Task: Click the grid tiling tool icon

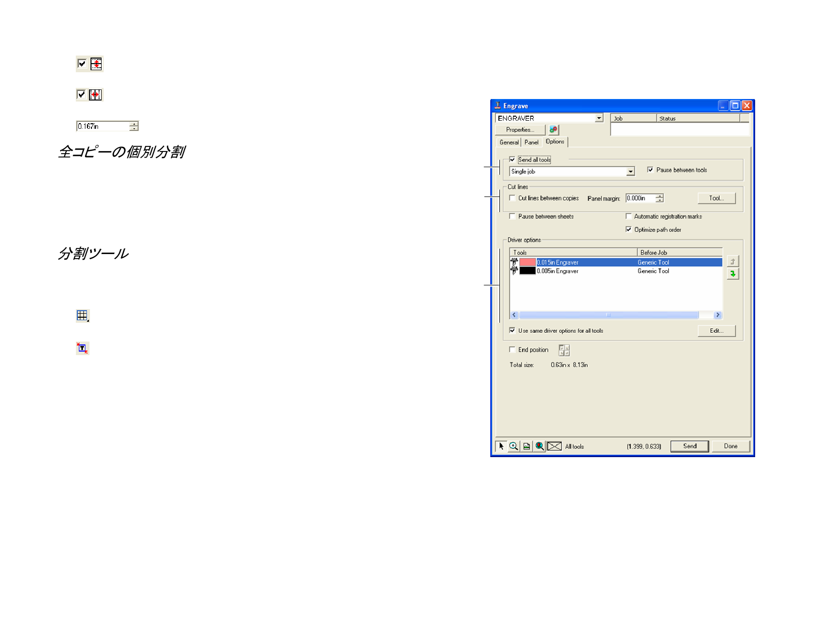Action: 82,316
